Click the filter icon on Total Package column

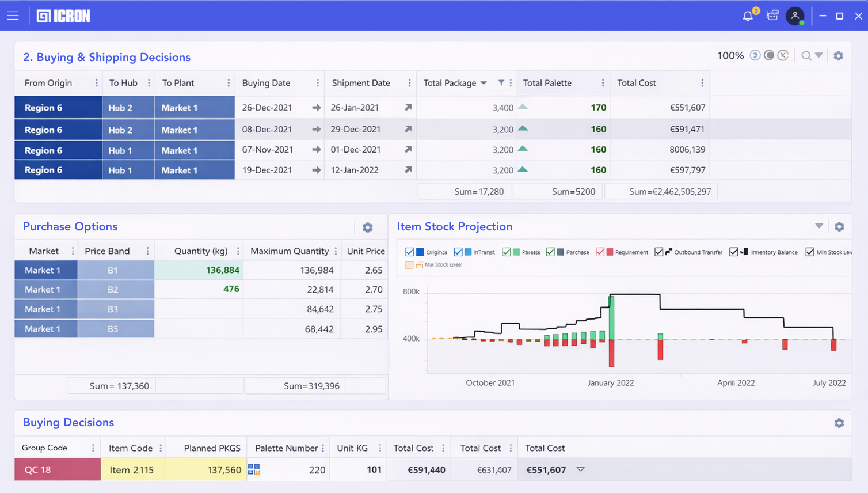pos(501,83)
